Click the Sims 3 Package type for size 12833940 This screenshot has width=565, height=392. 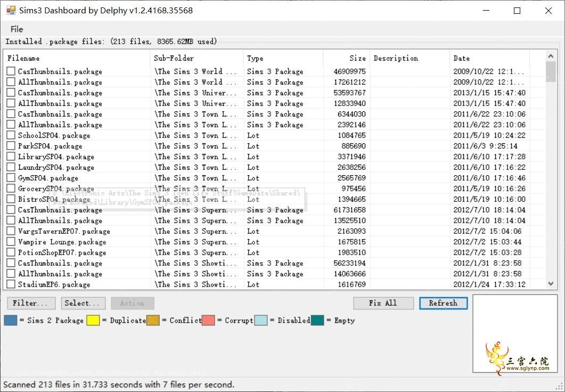point(275,103)
